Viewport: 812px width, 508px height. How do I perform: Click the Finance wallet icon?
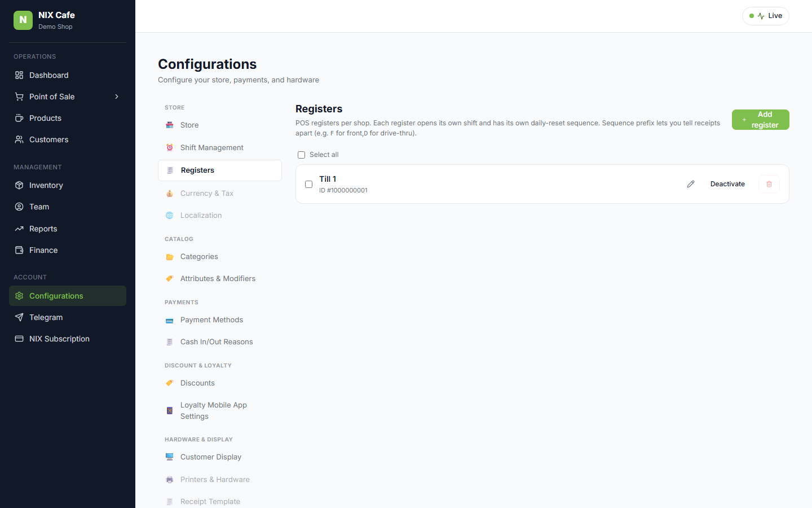coord(19,250)
